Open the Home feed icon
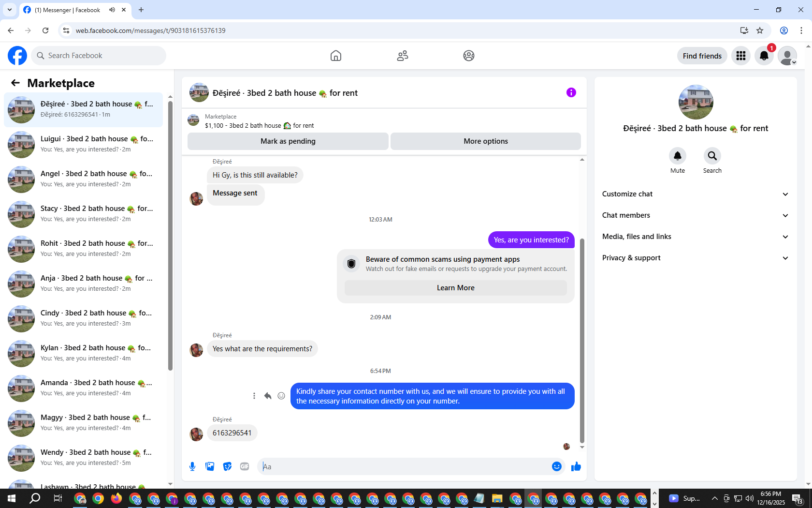 [x=336, y=56]
